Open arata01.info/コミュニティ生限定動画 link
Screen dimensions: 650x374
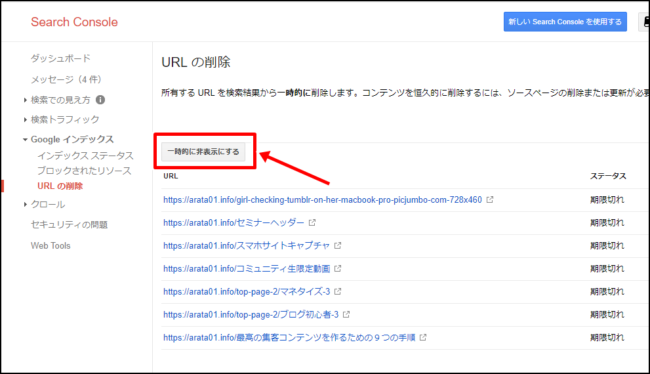247,269
